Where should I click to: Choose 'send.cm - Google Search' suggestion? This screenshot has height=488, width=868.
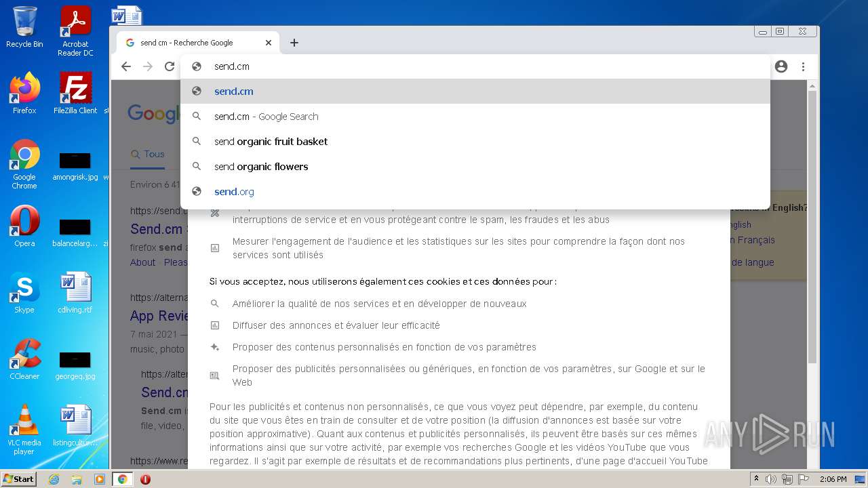(475, 117)
